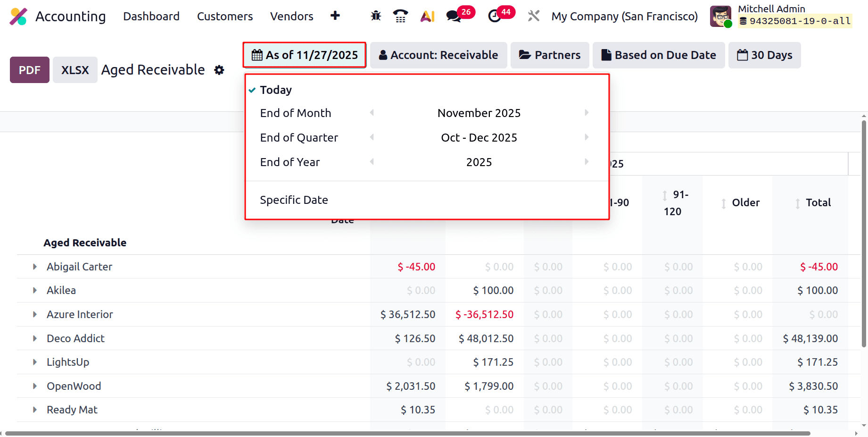Go to previous month arrow for End of Month
Screen dimensions: 868x437
[x=372, y=113]
